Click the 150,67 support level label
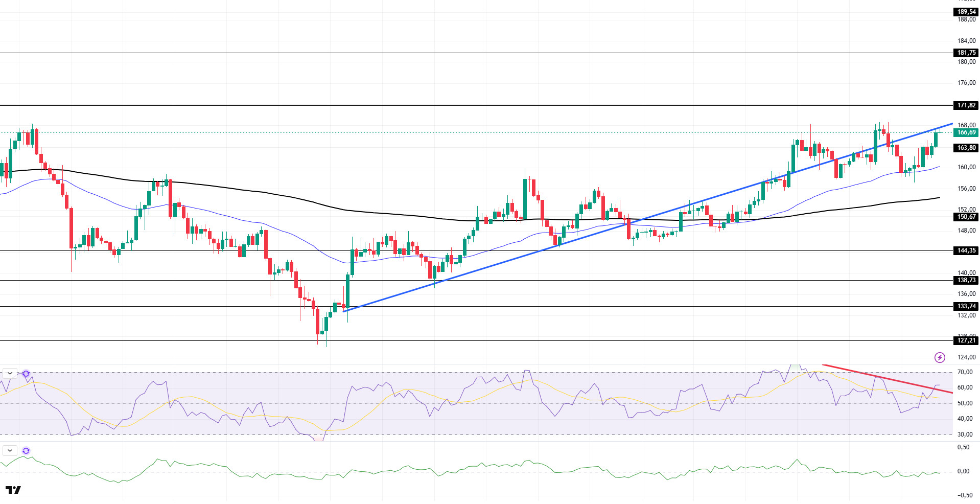The height and width of the screenshot is (504, 980). point(966,217)
